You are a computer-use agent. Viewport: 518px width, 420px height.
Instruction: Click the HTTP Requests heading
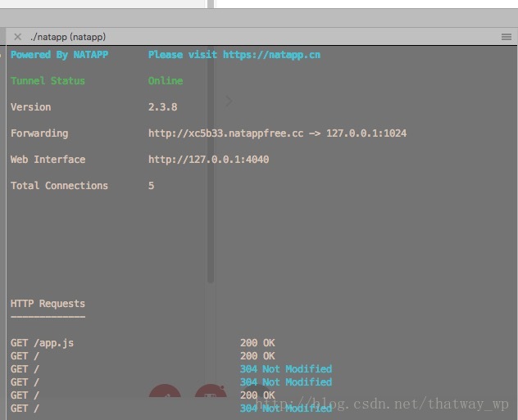(x=48, y=304)
